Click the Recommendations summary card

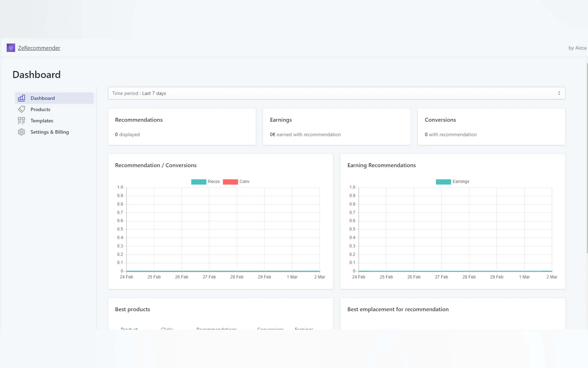coord(181,127)
